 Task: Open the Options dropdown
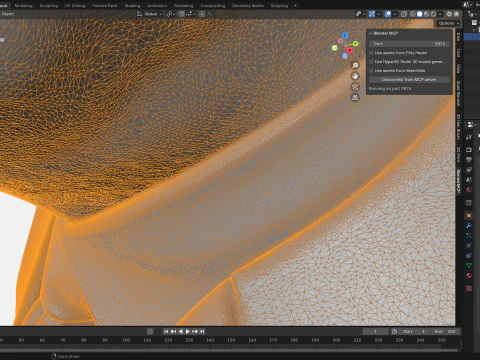449,23
